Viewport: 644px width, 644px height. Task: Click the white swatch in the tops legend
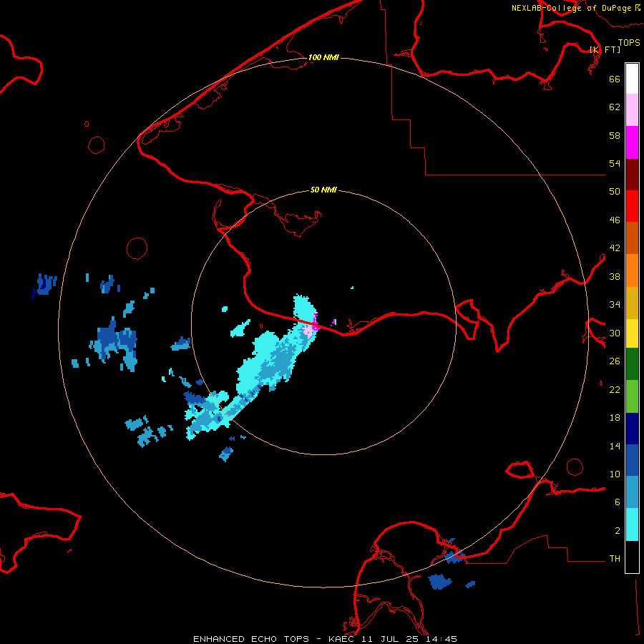tap(632, 79)
